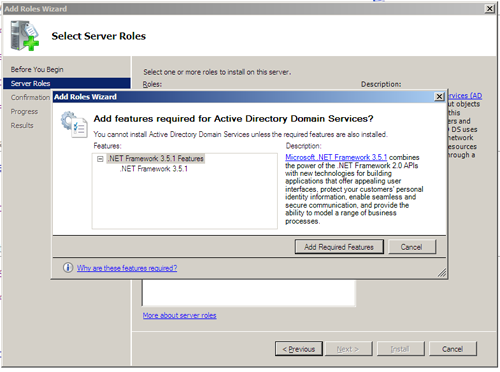Grab the dialog resize grip corner

click(x=442, y=273)
